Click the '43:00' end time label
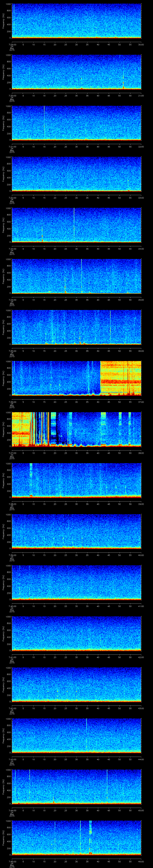The image size is (153, 868). tap(141, 708)
